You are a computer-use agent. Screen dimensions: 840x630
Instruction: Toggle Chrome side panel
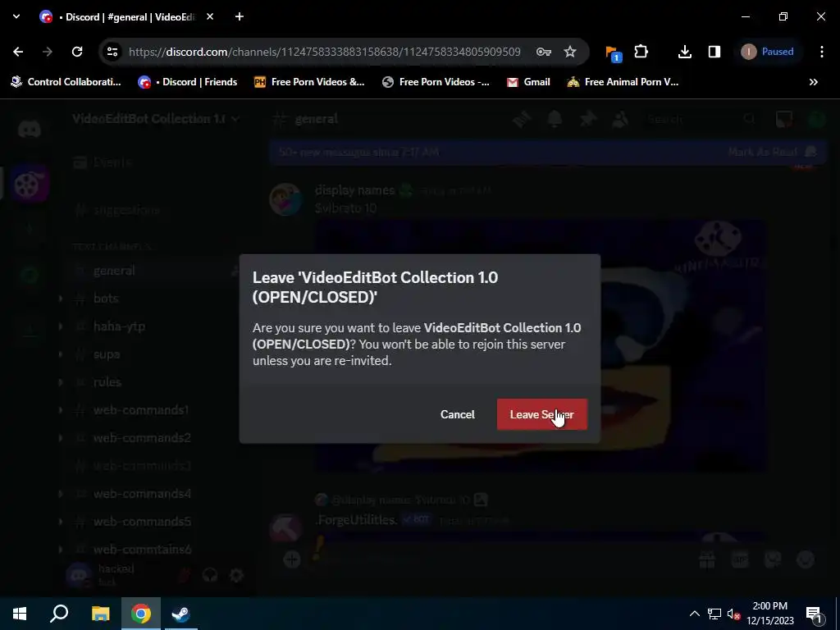(x=714, y=52)
